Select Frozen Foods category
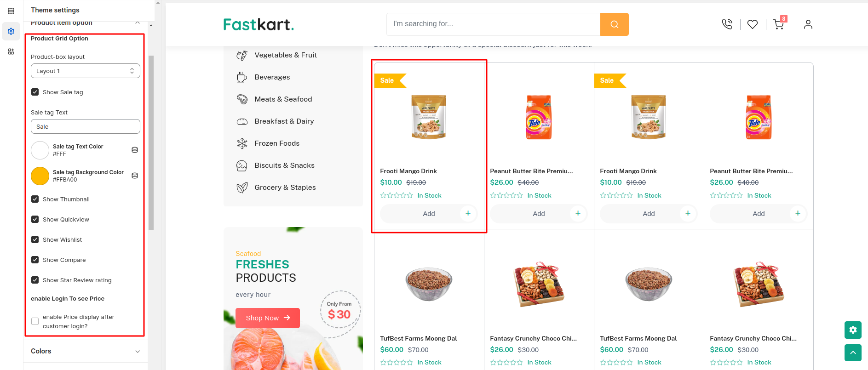This screenshot has width=868, height=370. click(277, 143)
